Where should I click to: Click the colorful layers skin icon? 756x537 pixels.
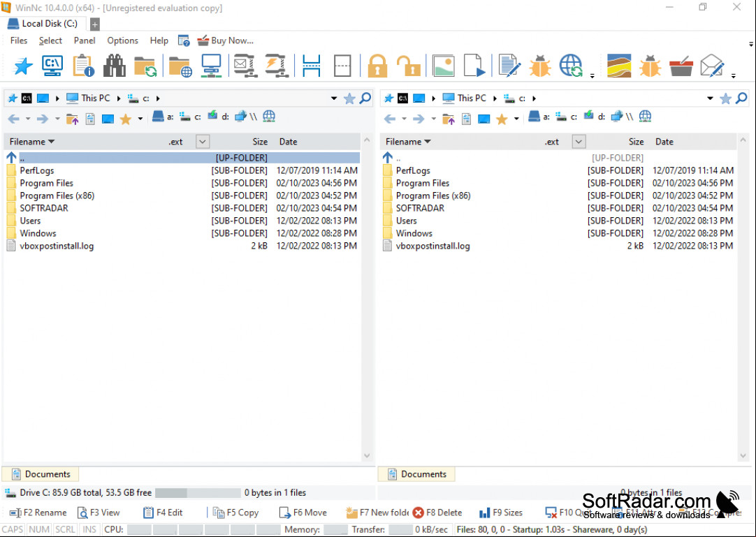[619, 66]
